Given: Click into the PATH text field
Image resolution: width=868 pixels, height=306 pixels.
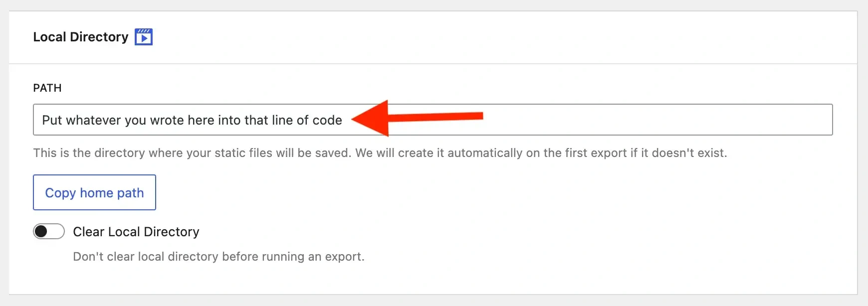Looking at the screenshot, I should point(549,120).
